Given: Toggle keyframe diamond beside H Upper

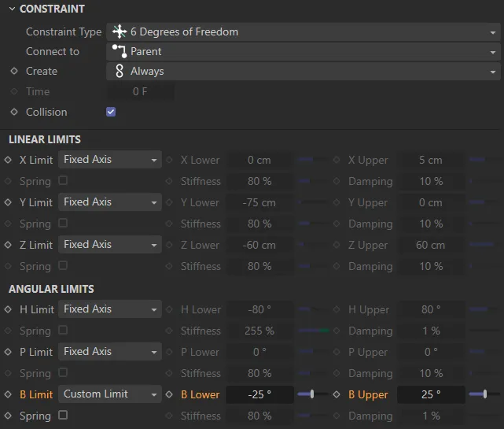Looking at the screenshot, I should coord(337,309).
